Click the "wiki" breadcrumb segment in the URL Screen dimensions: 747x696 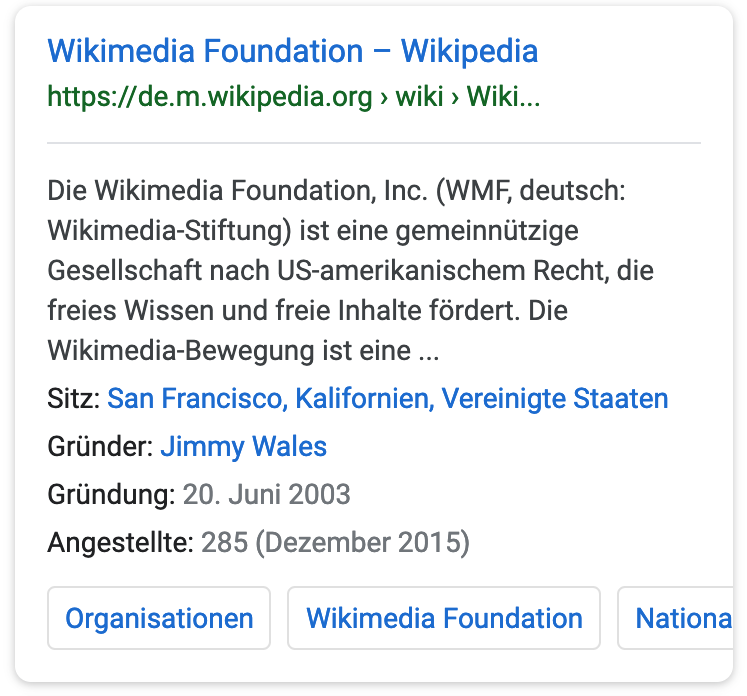pos(419,98)
